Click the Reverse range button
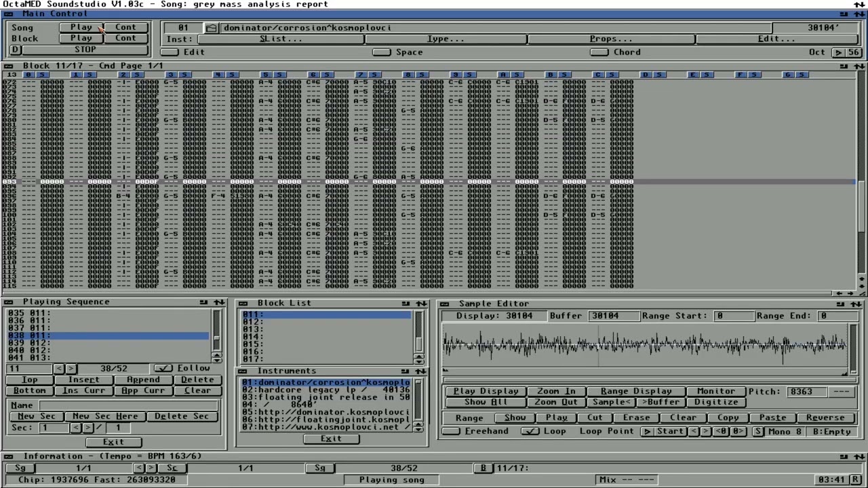Viewport: 868px width, 488px height. [825, 418]
